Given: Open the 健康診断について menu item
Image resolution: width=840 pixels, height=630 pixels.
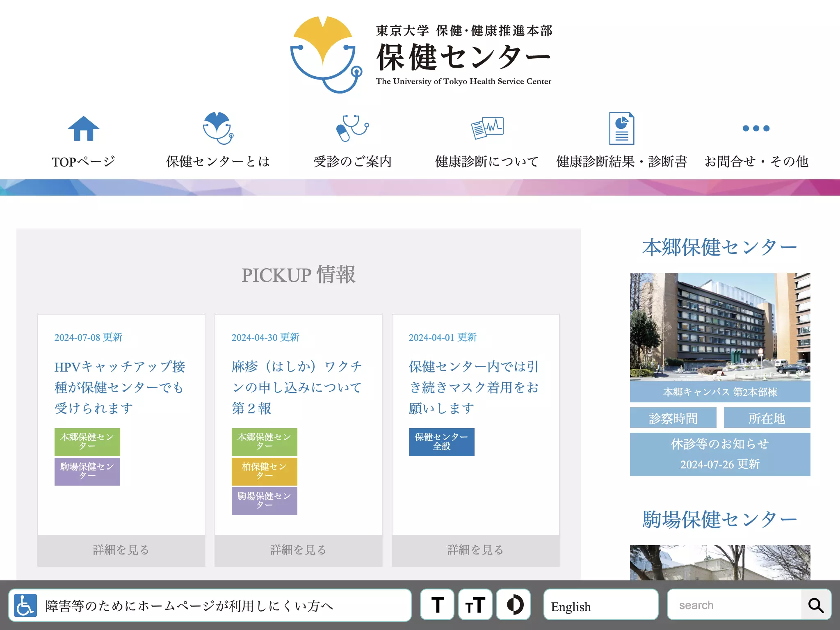Looking at the screenshot, I should click(x=487, y=162).
